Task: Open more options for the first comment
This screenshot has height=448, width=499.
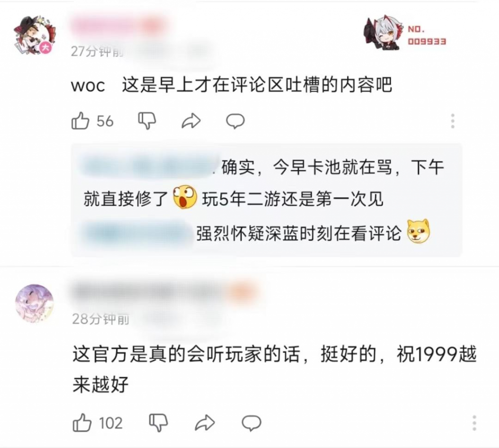Action: tap(453, 121)
